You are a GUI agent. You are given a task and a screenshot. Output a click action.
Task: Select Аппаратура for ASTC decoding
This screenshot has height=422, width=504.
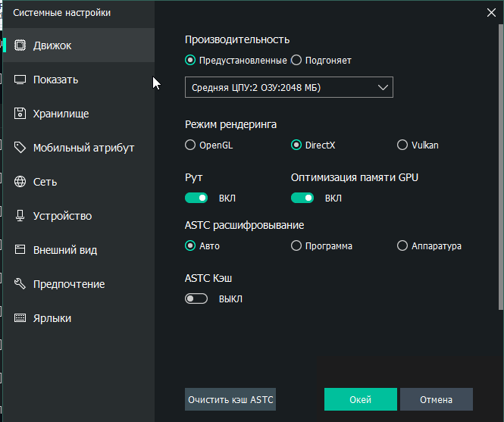tap(402, 245)
